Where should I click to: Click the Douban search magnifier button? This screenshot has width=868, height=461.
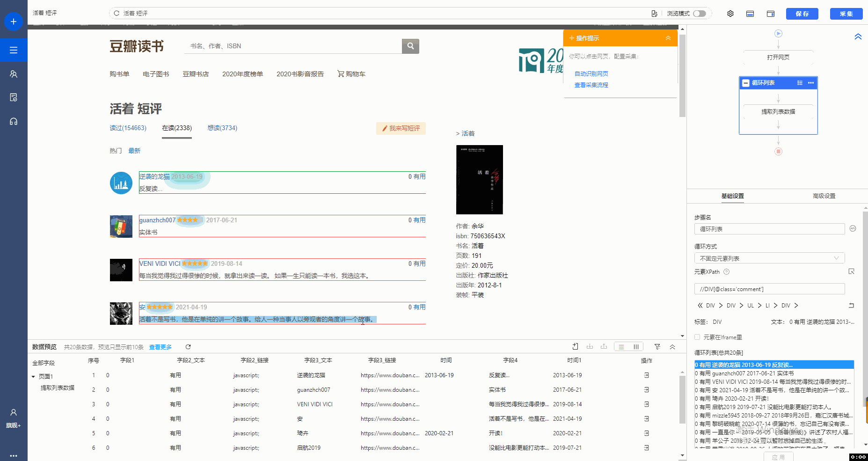tap(410, 46)
